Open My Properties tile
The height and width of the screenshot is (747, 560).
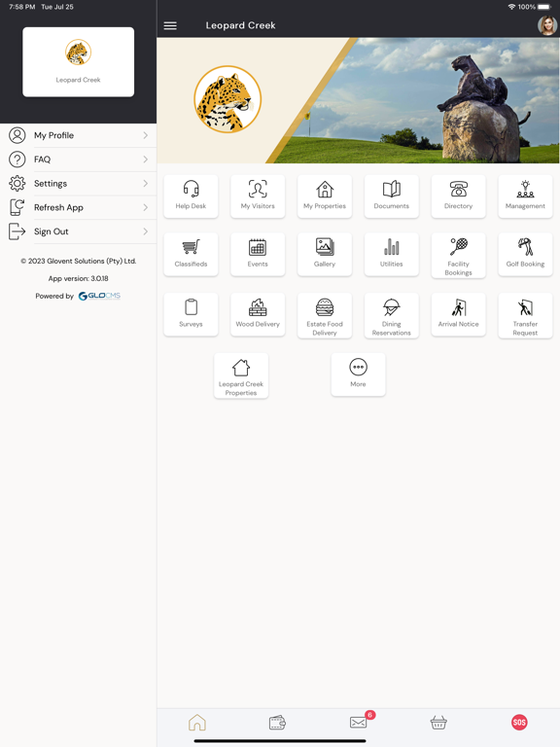coord(325,196)
